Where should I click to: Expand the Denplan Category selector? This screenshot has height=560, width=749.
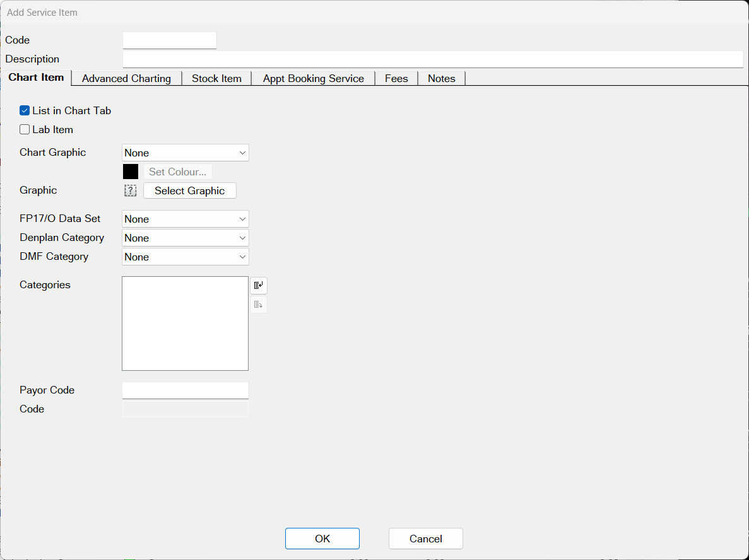click(185, 238)
